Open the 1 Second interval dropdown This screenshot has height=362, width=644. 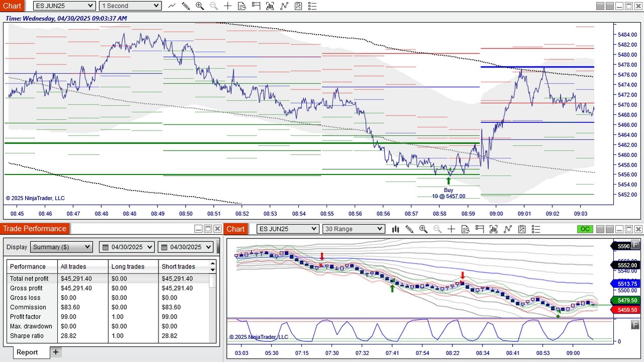coord(130,6)
